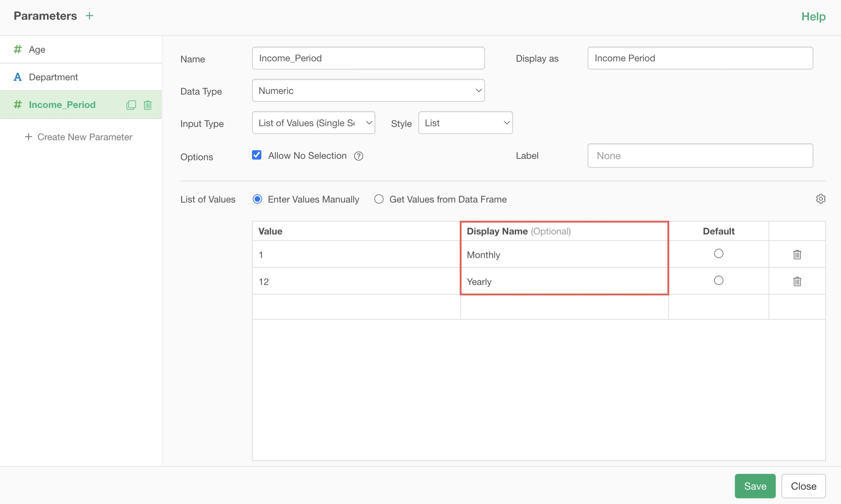The width and height of the screenshot is (841, 504).
Task: Select Enter Values Manually option
Action: click(x=257, y=199)
